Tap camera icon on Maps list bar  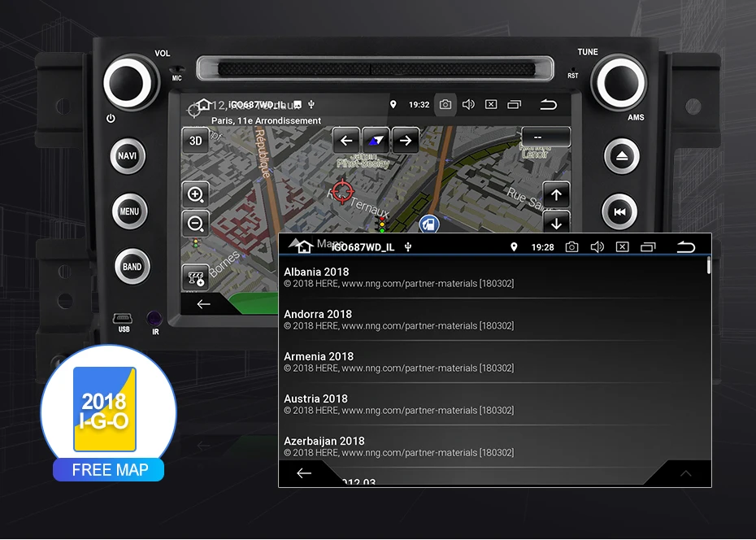[571, 247]
